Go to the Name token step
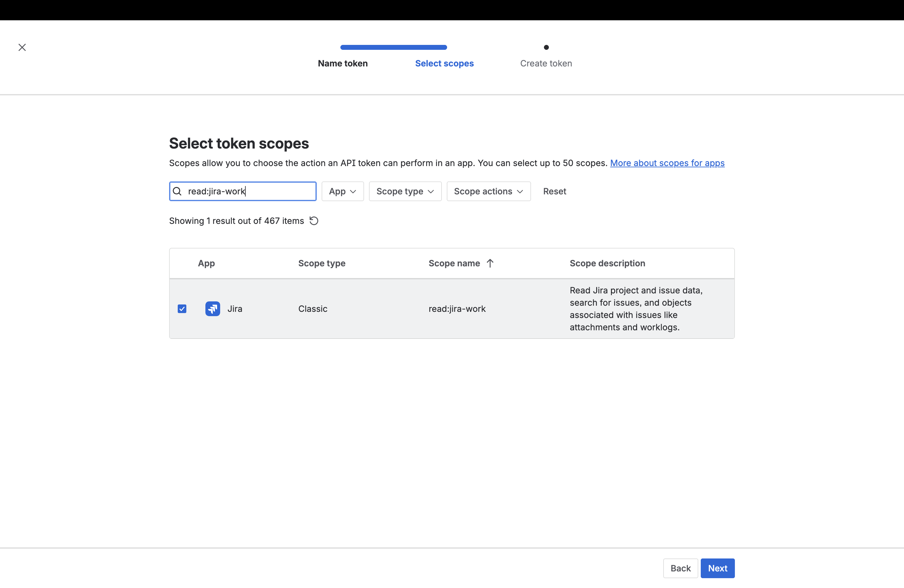 (x=343, y=63)
